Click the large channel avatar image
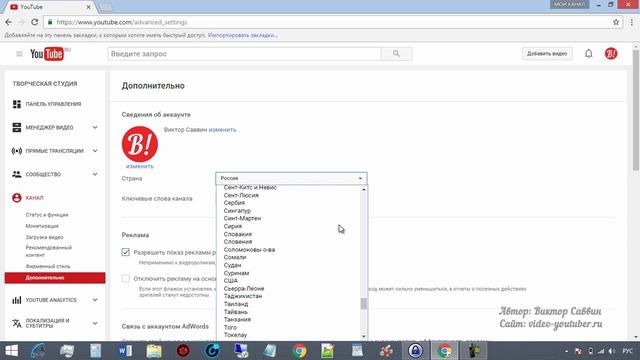This screenshot has width=640, height=360. pos(140,144)
